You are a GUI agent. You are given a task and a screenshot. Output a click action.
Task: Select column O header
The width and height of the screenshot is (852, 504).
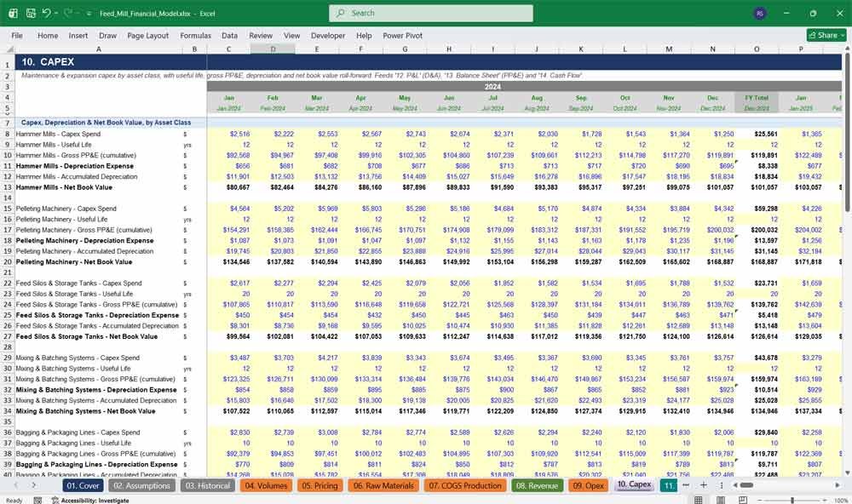pyautogui.click(x=757, y=49)
